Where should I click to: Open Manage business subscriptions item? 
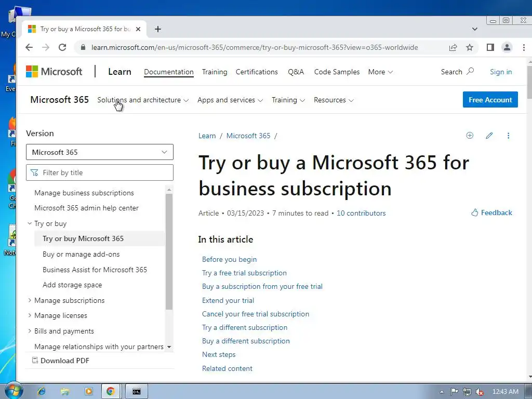click(x=84, y=193)
